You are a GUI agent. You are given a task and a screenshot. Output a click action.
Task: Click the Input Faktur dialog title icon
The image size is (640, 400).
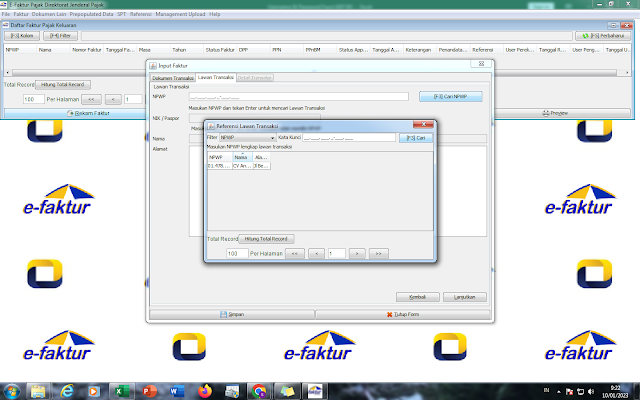(x=153, y=66)
